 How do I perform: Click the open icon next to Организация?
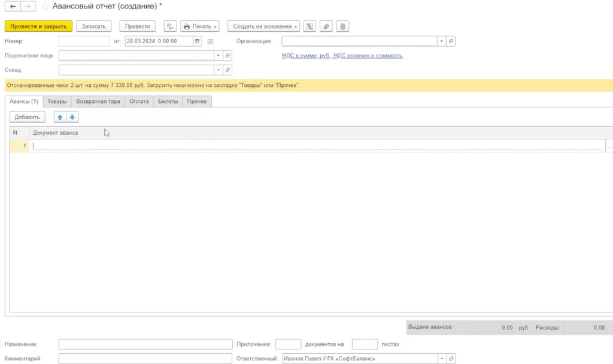click(451, 41)
